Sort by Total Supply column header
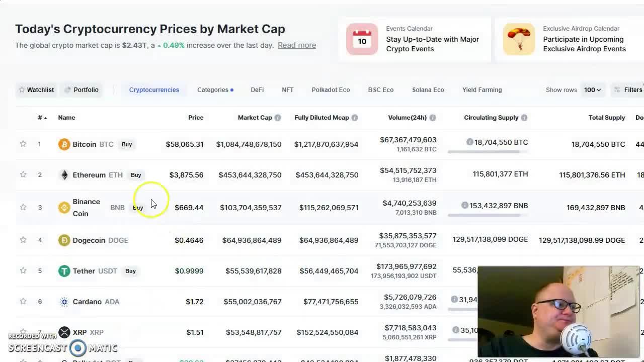This screenshot has width=644, height=362. coord(607,118)
